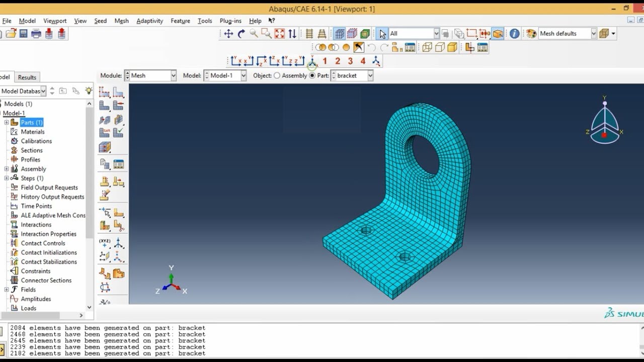Click the Save Model Database icon
This screenshot has height=362, width=644.
(x=23, y=34)
